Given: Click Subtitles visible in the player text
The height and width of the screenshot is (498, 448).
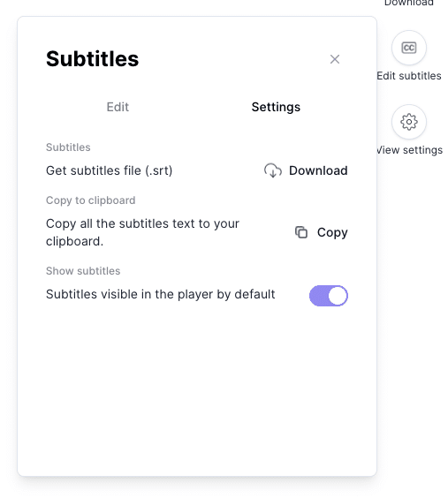Looking at the screenshot, I should coord(161,294).
